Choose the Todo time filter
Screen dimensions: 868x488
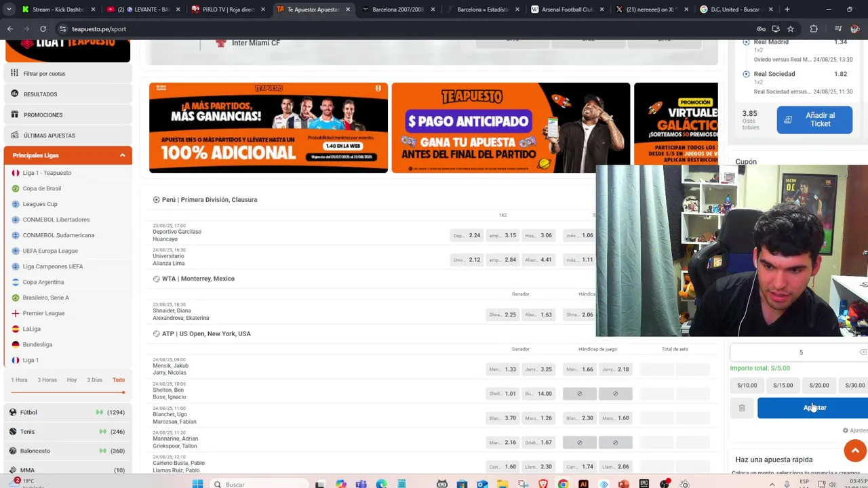[x=119, y=380]
